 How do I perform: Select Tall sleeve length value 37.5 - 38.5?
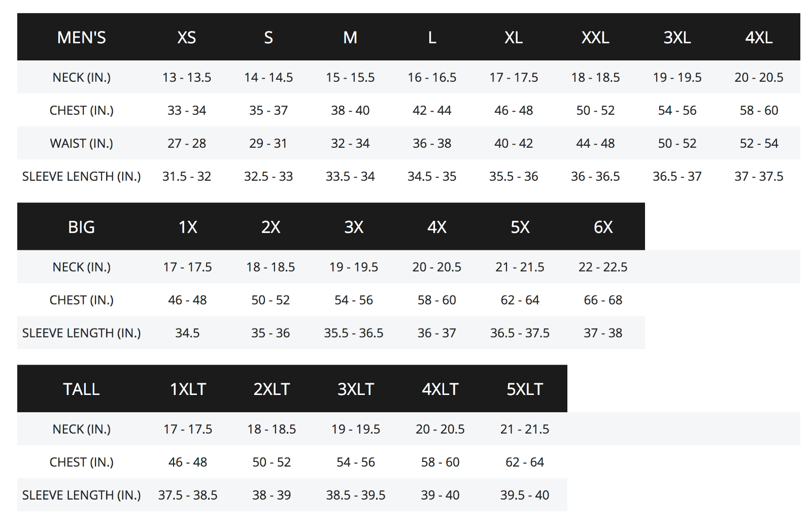(x=188, y=495)
